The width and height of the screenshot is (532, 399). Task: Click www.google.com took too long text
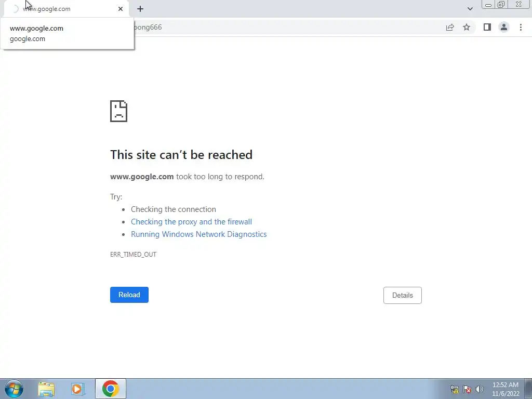[x=187, y=177]
